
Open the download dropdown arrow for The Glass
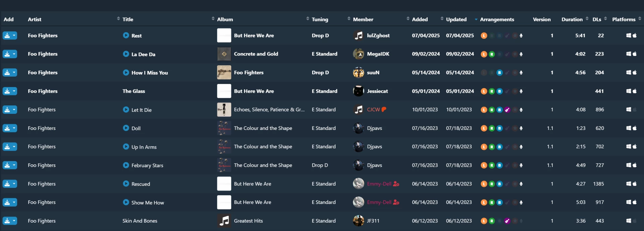[x=14, y=91]
